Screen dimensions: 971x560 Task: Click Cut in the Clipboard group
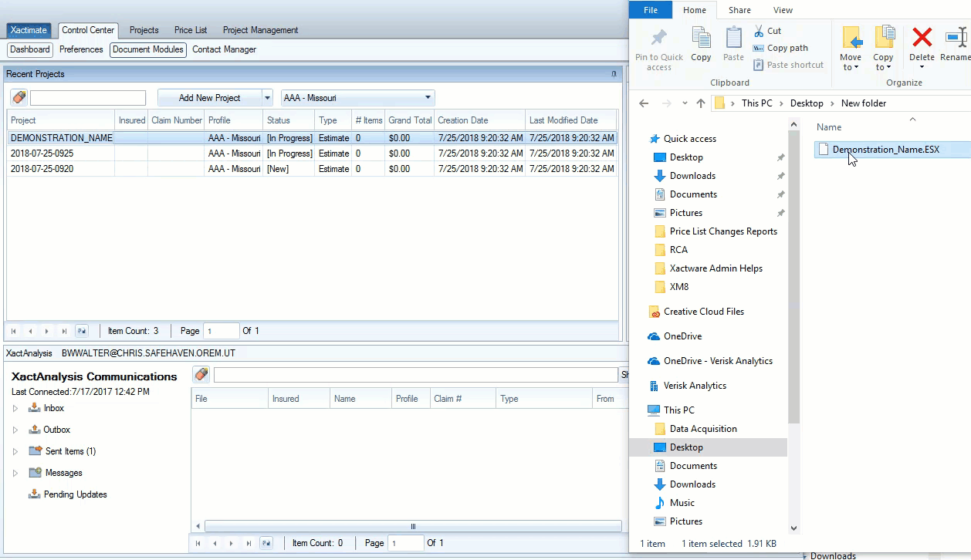coord(767,31)
